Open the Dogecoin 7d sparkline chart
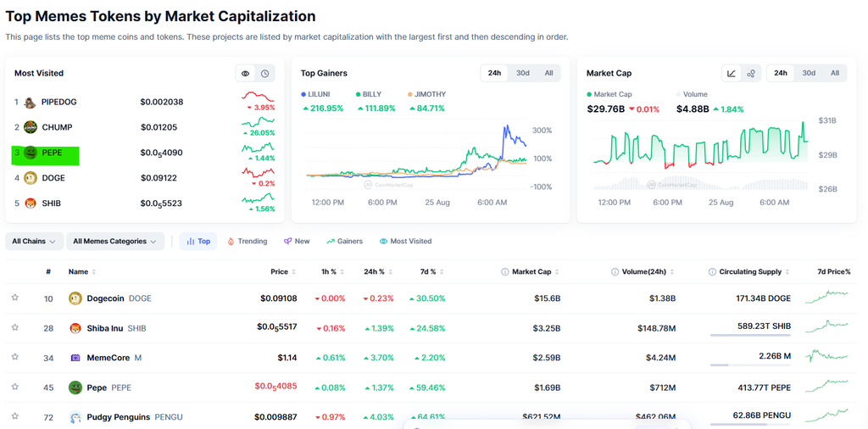Screen dimensions: 868x429 tap(826, 298)
